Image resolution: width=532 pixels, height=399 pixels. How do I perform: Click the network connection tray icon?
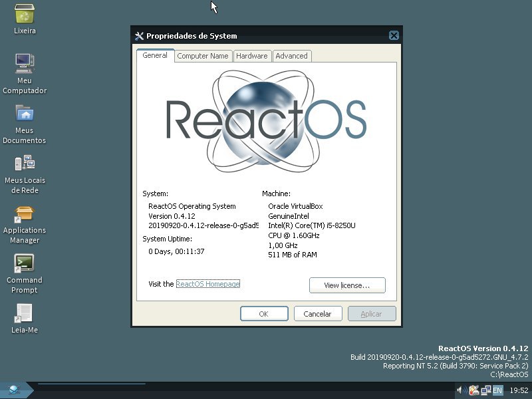486,390
